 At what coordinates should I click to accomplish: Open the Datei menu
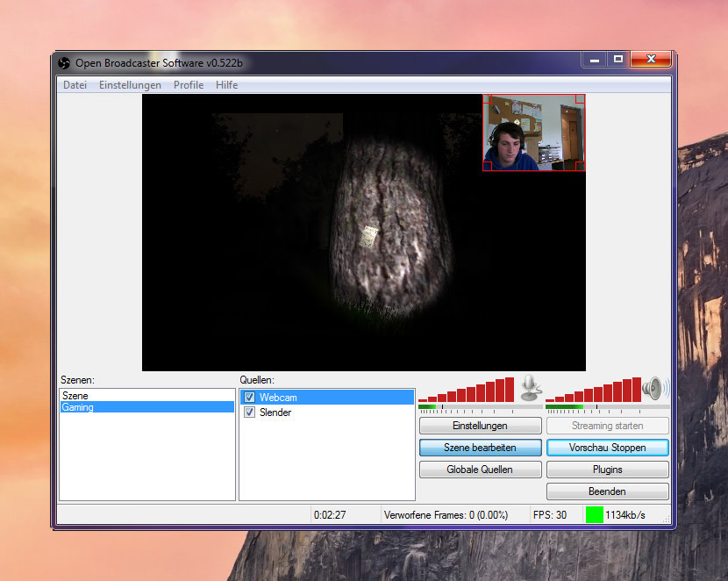pyautogui.click(x=75, y=85)
